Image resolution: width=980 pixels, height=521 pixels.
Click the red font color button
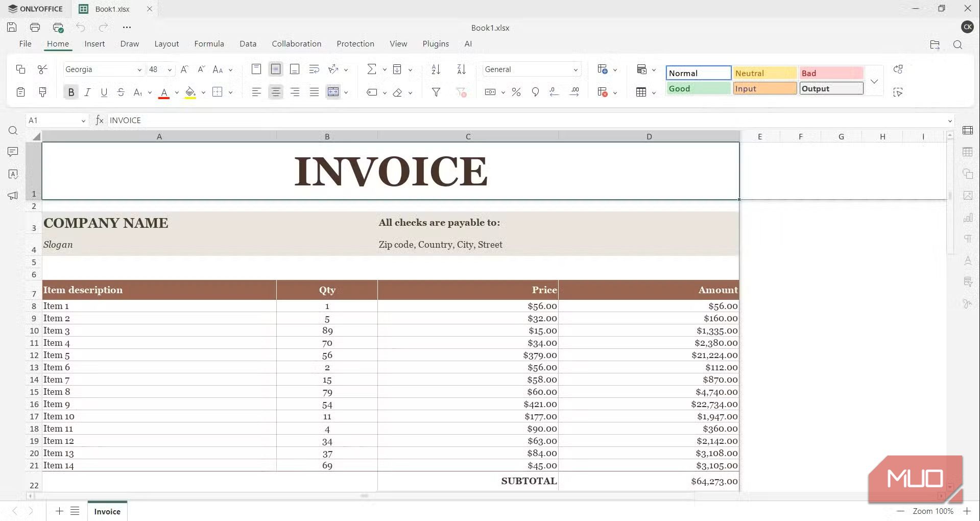pos(164,92)
